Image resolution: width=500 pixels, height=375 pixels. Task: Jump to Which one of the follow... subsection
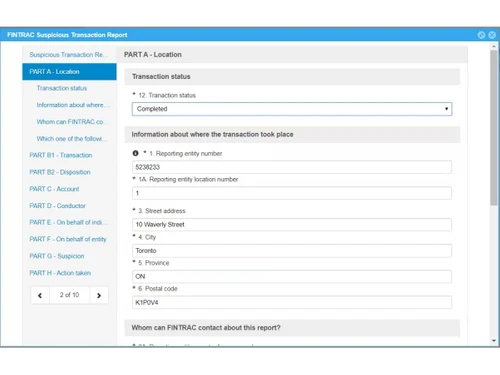[72, 139]
